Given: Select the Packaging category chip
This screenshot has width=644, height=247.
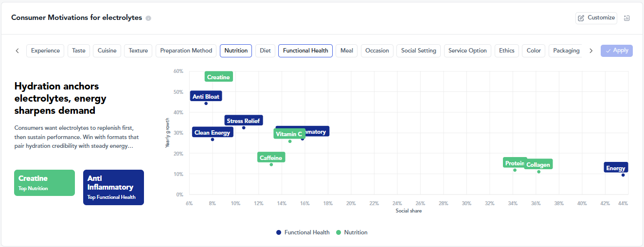Looking at the screenshot, I should point(566,51).
